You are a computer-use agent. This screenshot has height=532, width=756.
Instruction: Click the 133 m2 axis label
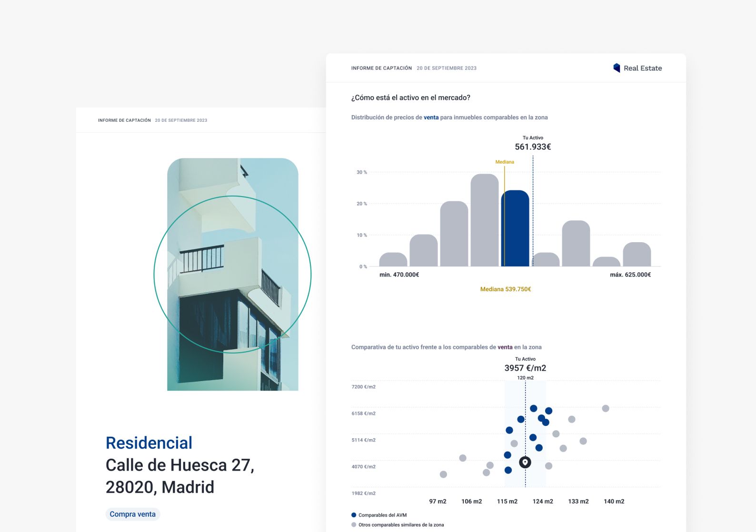click(x=578, y=502)
